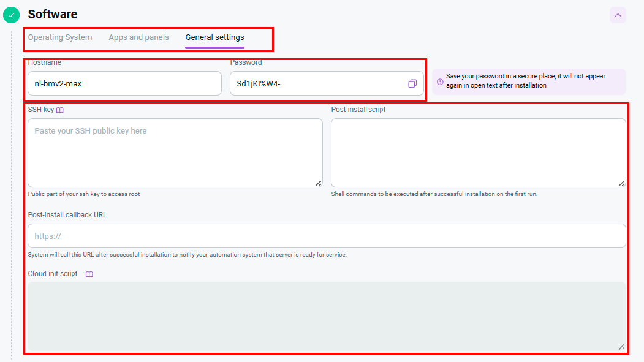Click the Post-install script resize handle
Image resolution: width=644 pixels, height=362 pixels.
pos(621,183)
